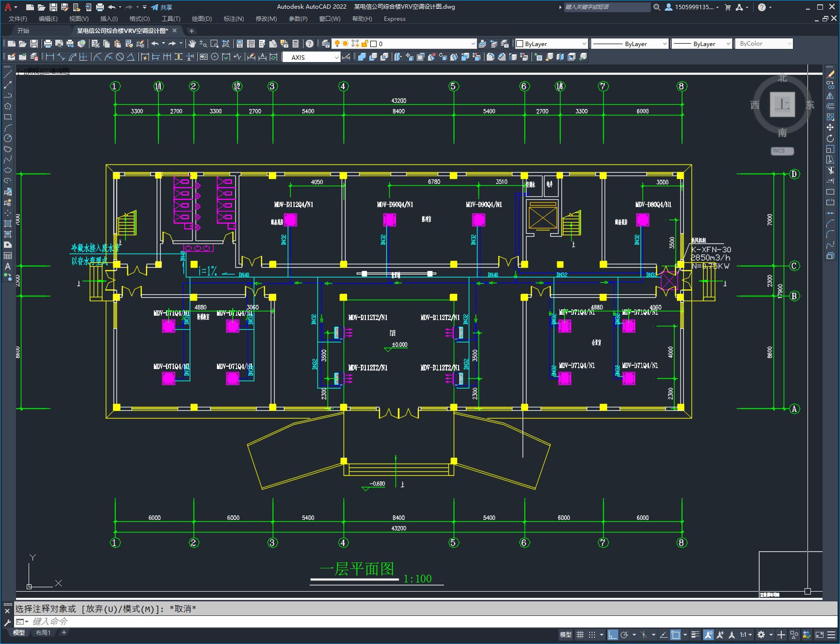This screenshot has width=840, height=644.
Task: Click the keyword search box in title bar
Action: [x=608, y=7]
